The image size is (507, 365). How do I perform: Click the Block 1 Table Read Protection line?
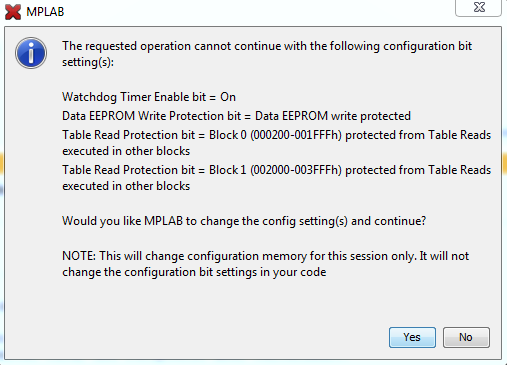[277, 178]
